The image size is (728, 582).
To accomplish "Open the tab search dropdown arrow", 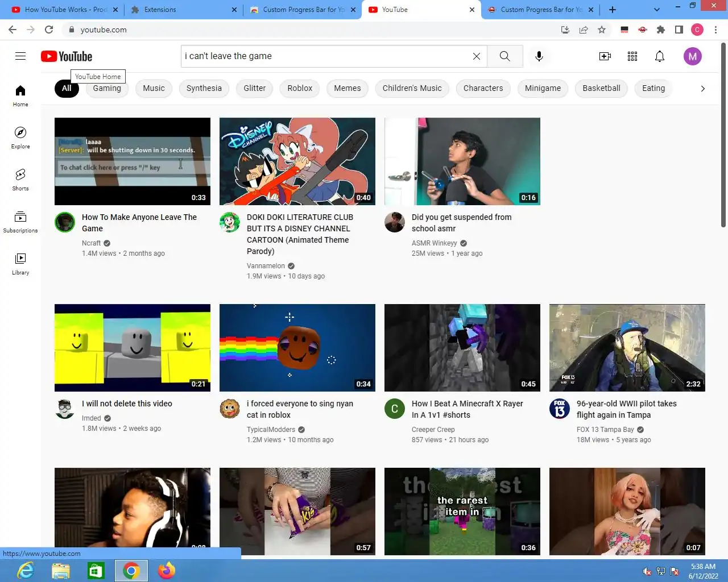I will (657, 10).
